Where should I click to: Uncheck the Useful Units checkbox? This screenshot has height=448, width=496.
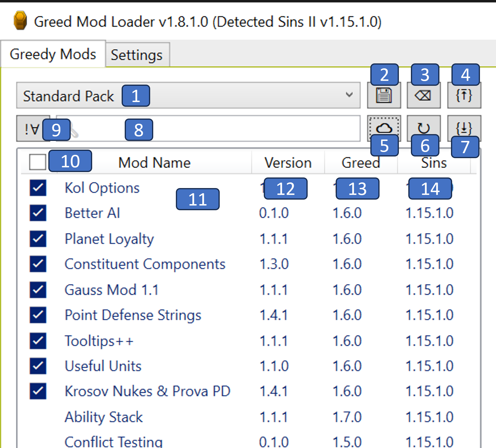[x=38, y=366]
